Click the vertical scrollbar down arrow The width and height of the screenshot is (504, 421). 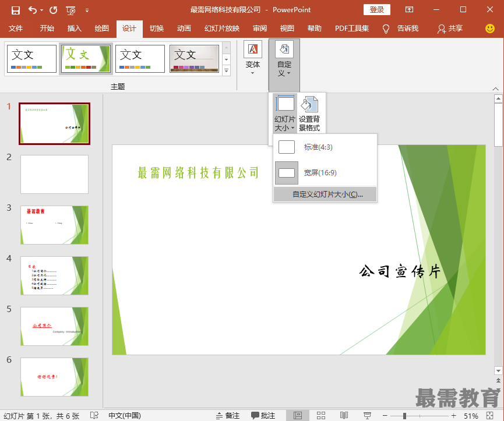point(498,370)
